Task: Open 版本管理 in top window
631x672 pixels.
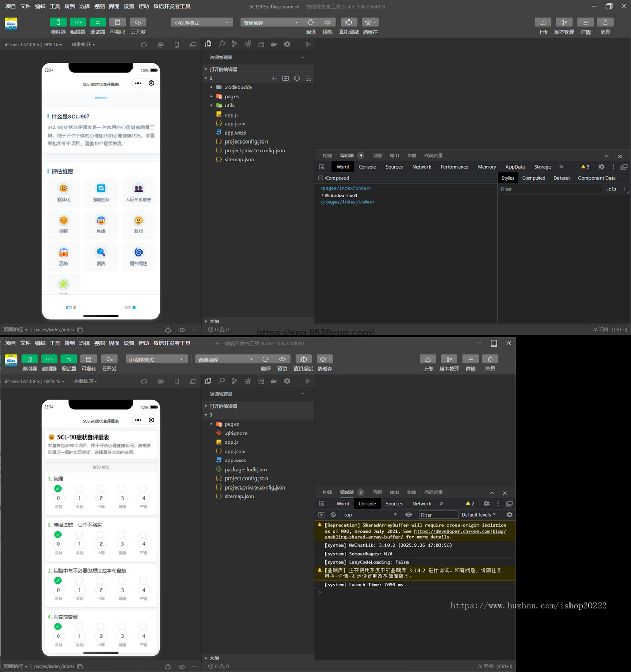Action: [x=564, y=23]
